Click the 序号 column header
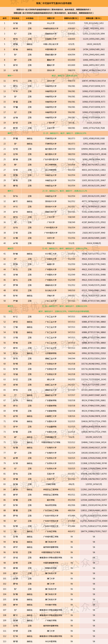Screen dimensions: 108x644 click(5, 18)
